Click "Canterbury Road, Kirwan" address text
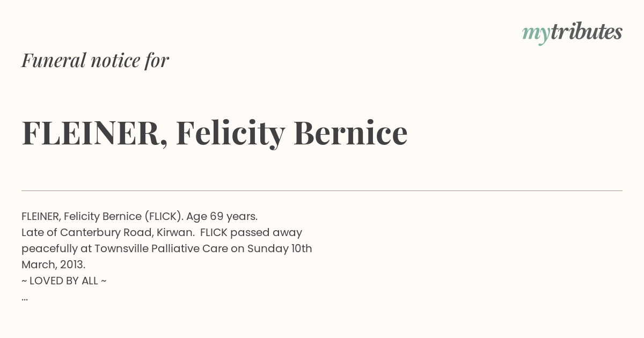Viewport: 644px width, 338px height. coord(127,233)
